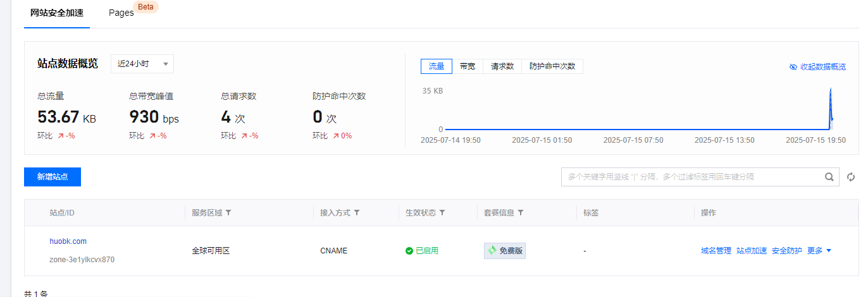Click the 环比 trend arrow under 总请求数
The width and height of the screenshot is (868, 297).
[244, 136]
